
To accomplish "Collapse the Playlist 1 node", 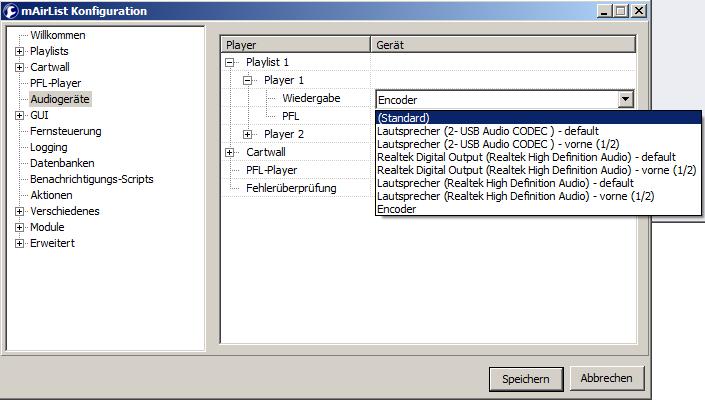I will (230, 62).
